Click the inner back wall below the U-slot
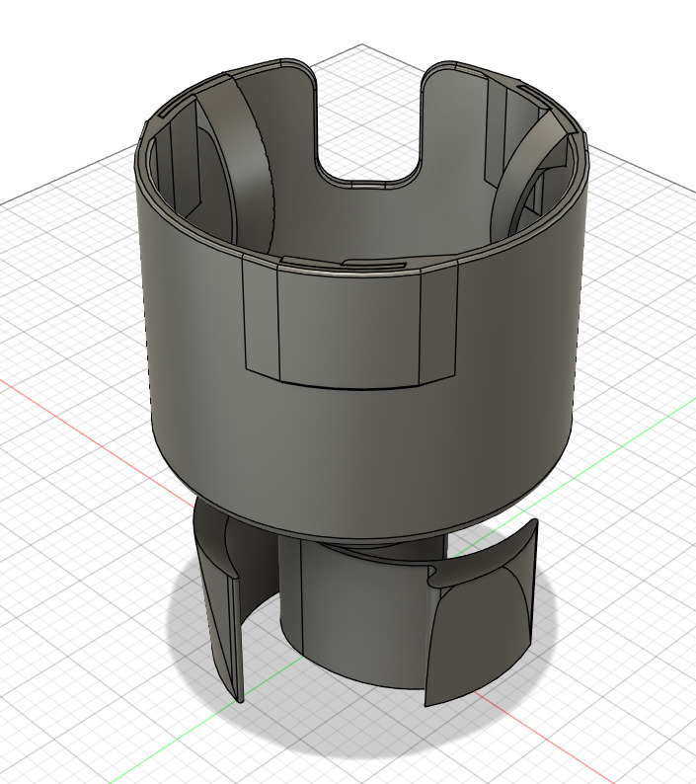 point(370,220)
